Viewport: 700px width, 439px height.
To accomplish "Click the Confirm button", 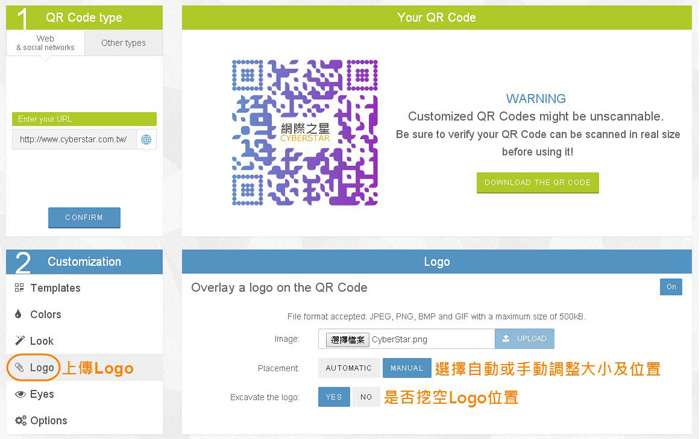I will pyautogui.click(x=84, y=217).
